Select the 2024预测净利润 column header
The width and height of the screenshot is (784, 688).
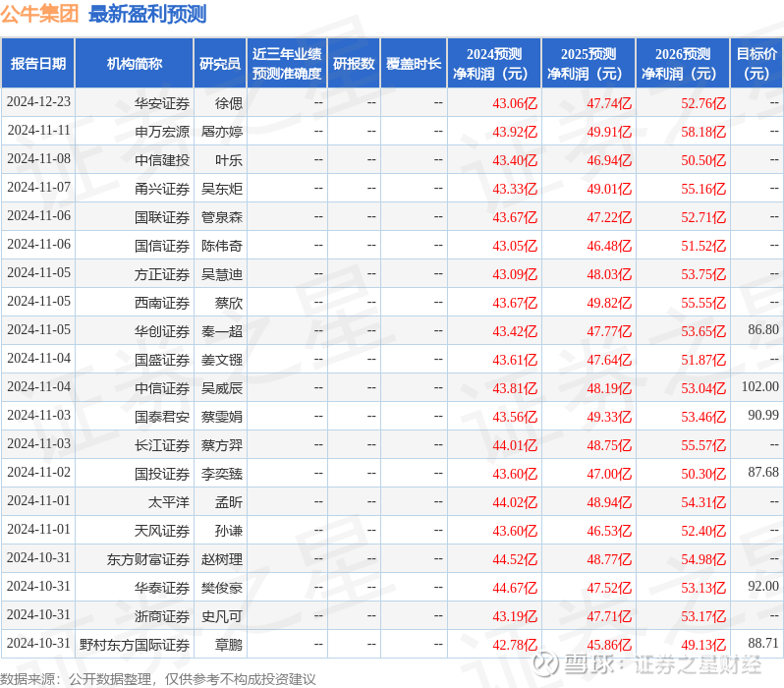[494, 63]
